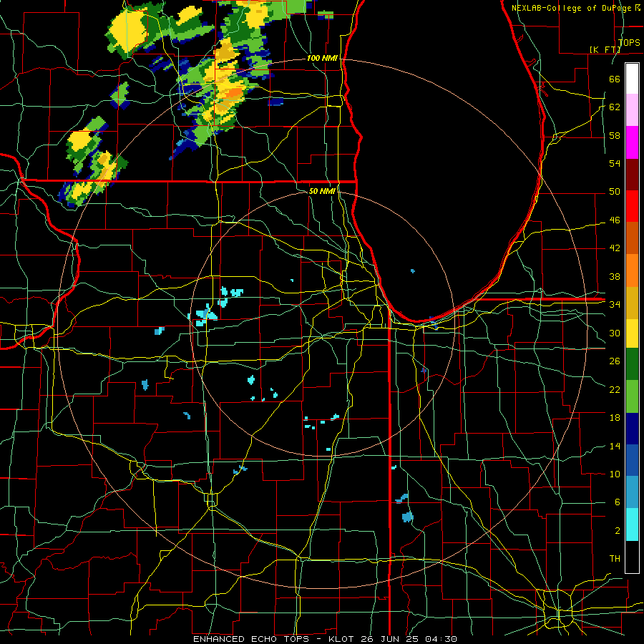
Task: Select the maroon dark red legend band
Action: click(632, 175)
